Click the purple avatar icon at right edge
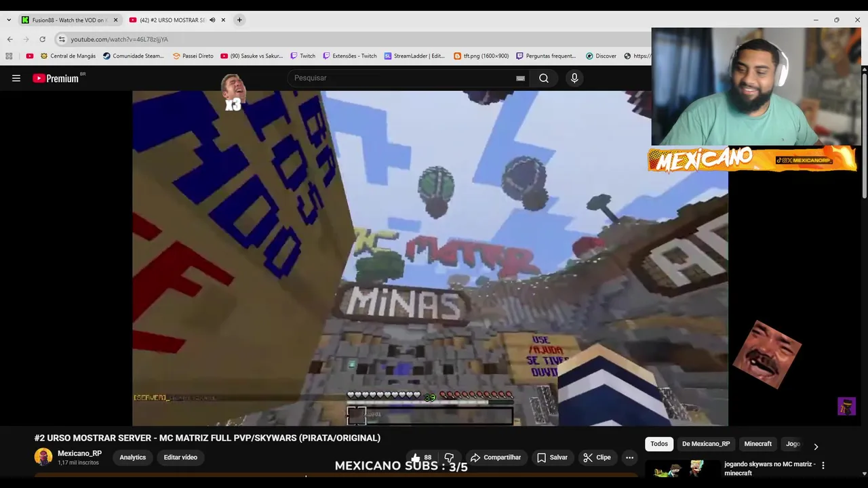 (x=846, y=406)
